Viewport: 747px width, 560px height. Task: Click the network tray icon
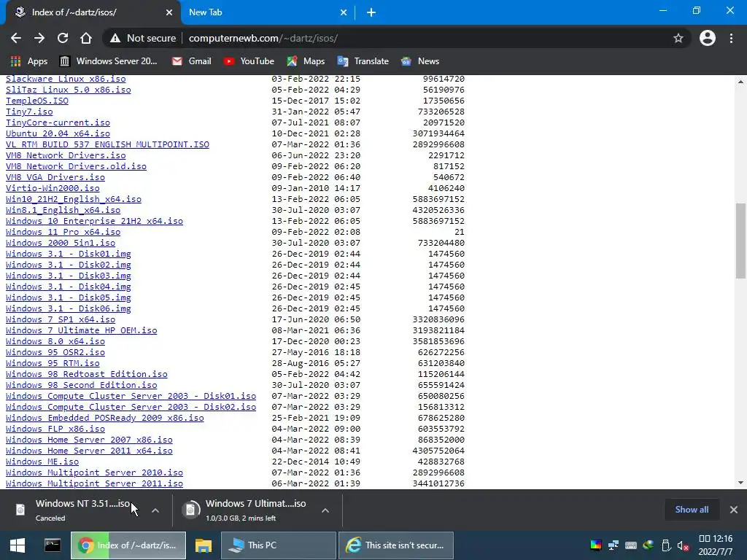[x=613, y=545]
